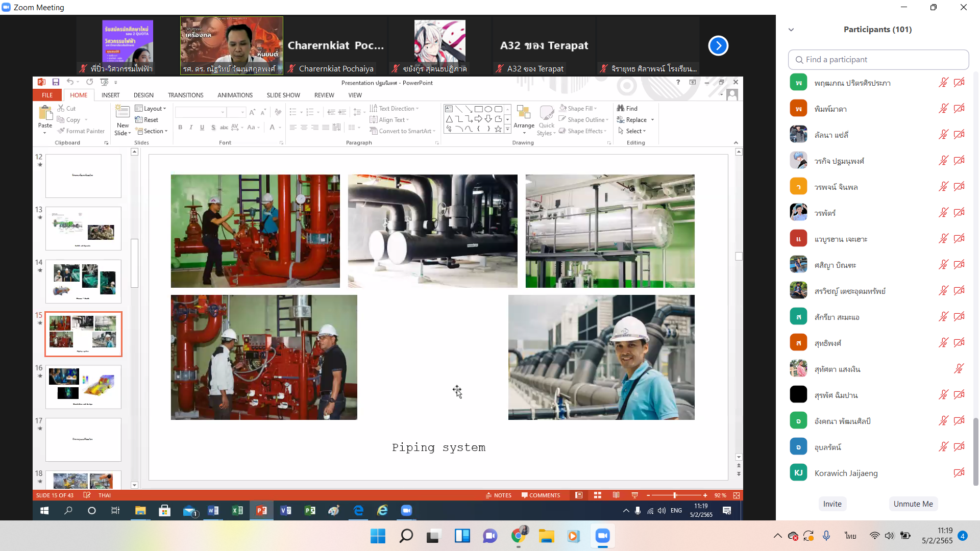Click Save icon in quick access toolbar
The height and width of the screenshot is (551, 980).
click(x=56, y=82)
